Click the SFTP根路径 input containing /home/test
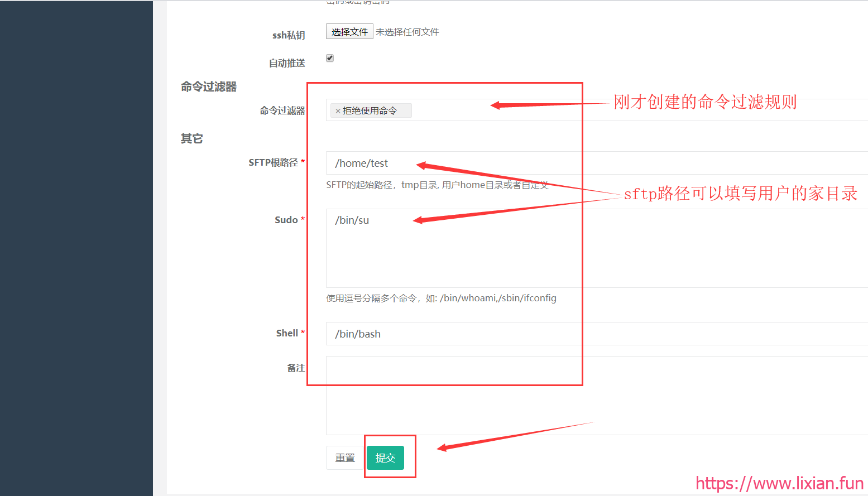The image size is (868, 496). (597, 163)
